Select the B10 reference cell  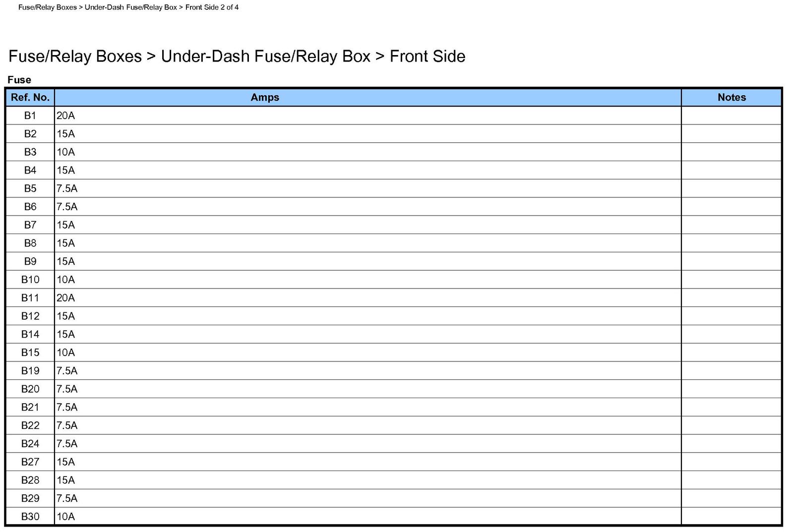30,280
